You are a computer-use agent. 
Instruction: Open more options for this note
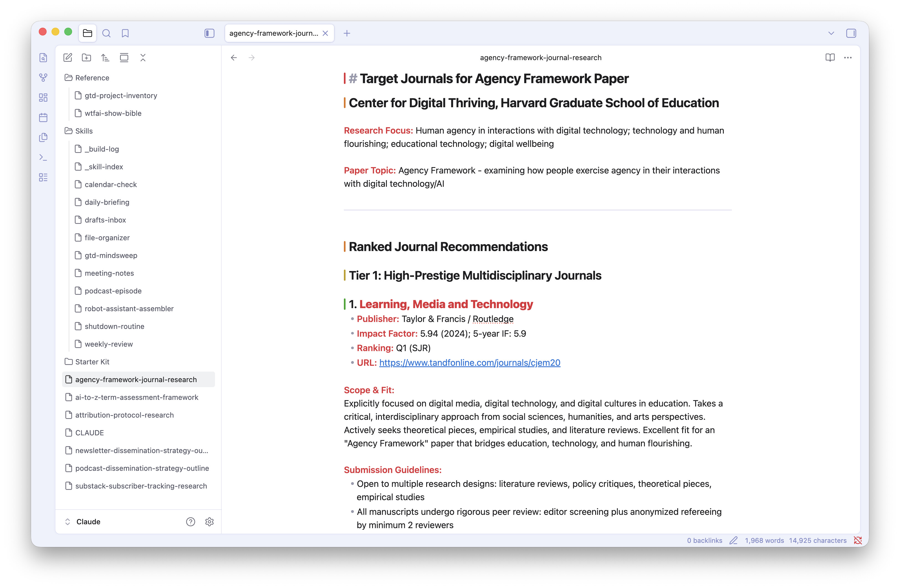pos(847,57)
